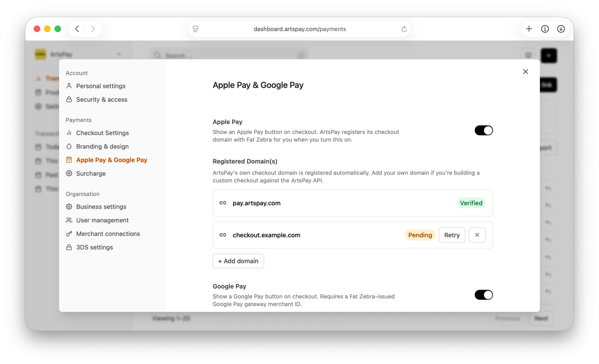Image resolution: width=599 pixels, height=364 pixels.
Task: Click the bar chart icon beside Checkout Settings
Action: (69, 133)
